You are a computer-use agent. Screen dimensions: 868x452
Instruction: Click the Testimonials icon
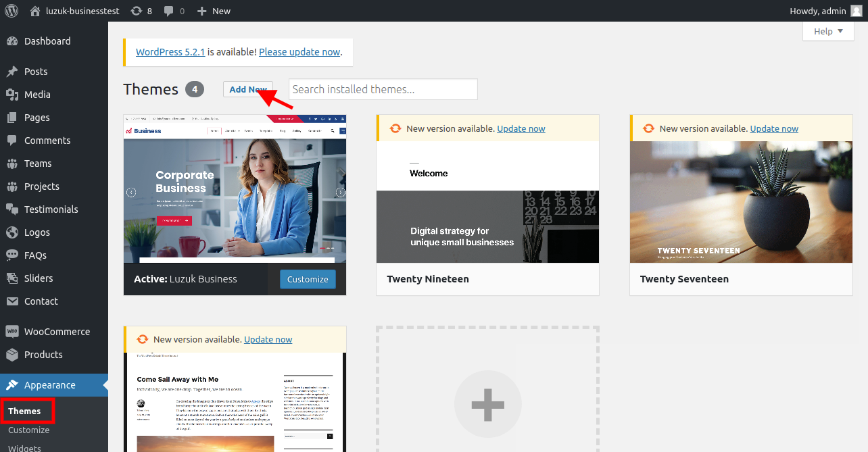click(12, 209)
